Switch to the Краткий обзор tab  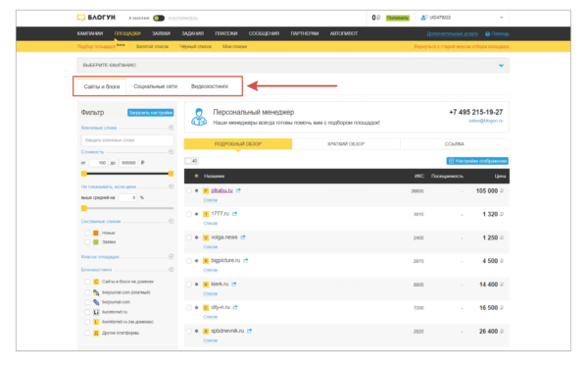pos(346,144)
